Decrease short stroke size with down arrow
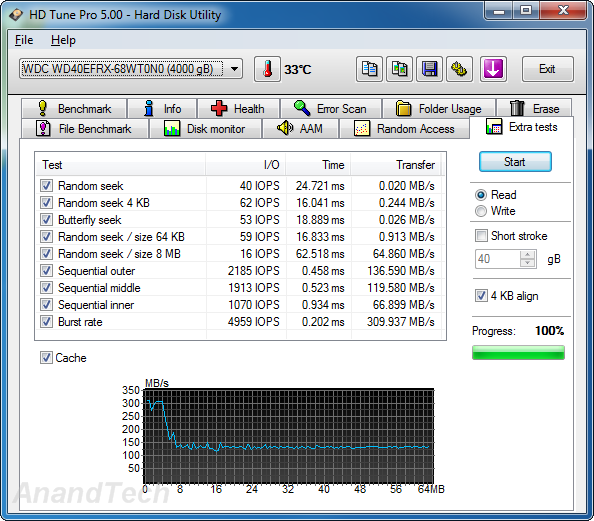594x521 pixels. (x=527, y=263)
